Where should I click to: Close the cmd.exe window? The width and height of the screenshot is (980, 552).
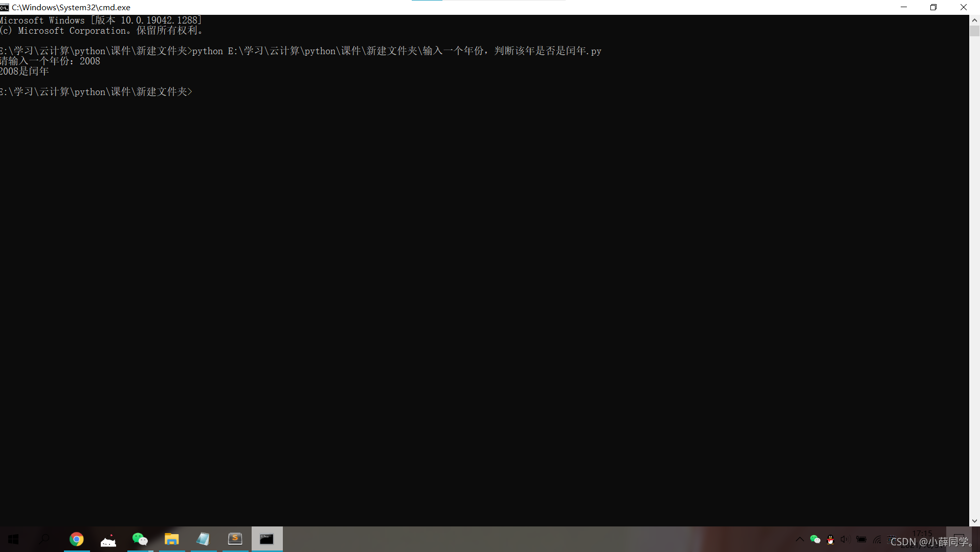tap(964, 7)
